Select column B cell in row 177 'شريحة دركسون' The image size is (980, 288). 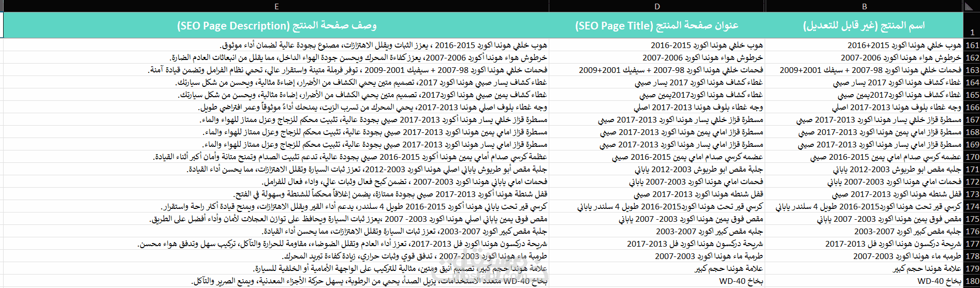click(864, 244)
